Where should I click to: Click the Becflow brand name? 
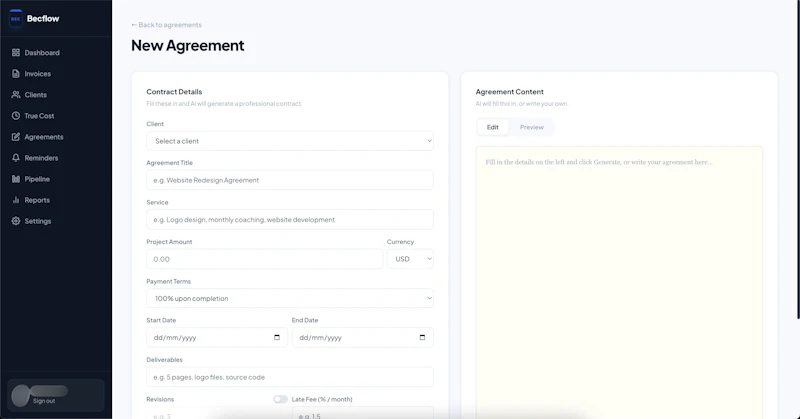pos(43,18)
